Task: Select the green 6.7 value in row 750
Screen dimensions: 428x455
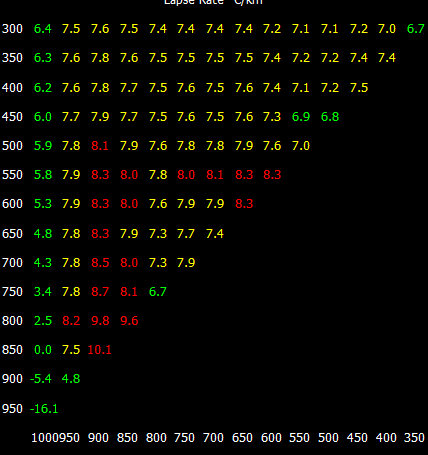Action: [x=158, y=292]
